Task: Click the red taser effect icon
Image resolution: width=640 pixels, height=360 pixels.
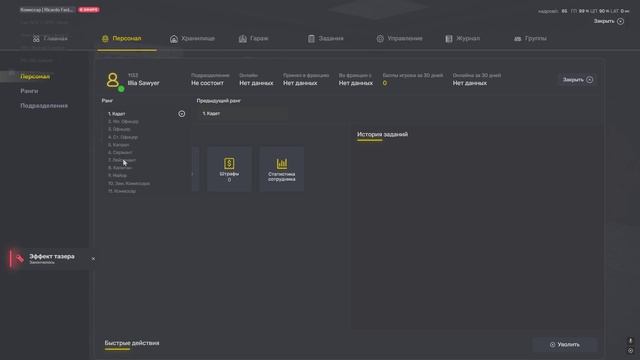Action: coord(19,259)
